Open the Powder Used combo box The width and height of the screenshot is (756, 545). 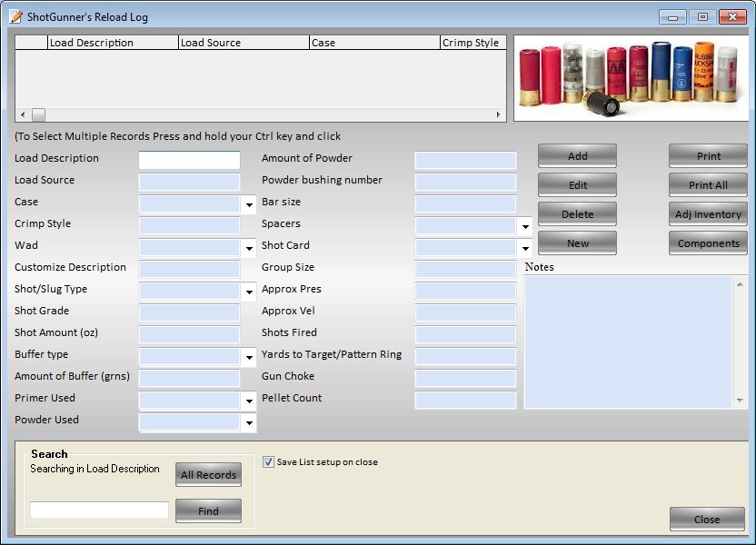(x=249, y=423)
